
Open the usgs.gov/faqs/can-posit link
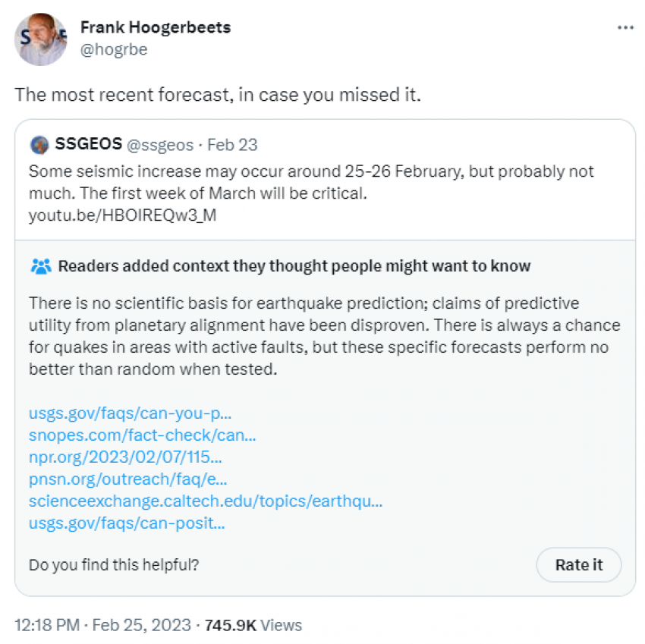pos(127,523)
